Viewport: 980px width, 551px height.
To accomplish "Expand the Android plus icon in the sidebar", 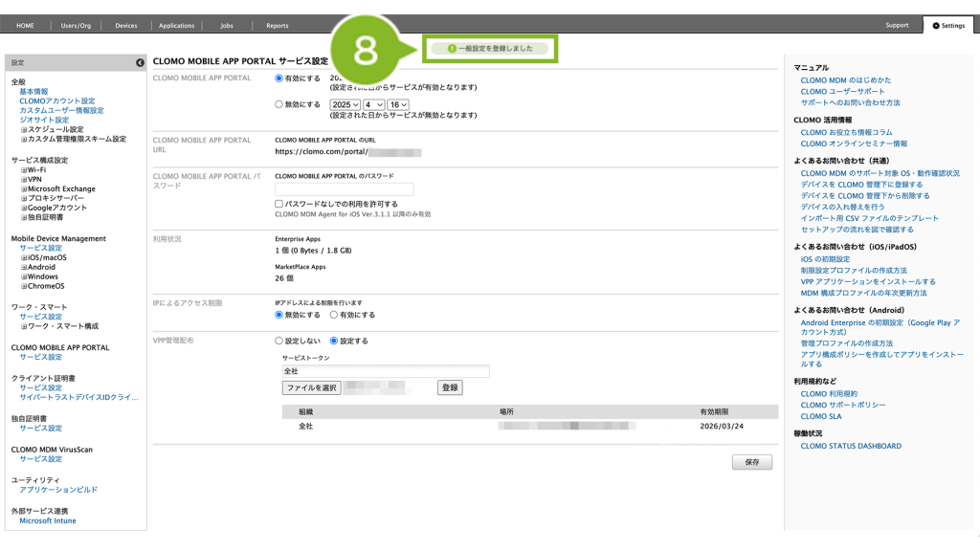I will coord(24,267).
